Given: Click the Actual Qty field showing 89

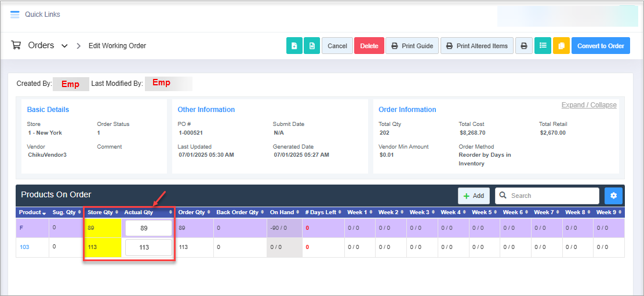Looking at the screenshot, I should pyautogui.click(x=148, y=228).
